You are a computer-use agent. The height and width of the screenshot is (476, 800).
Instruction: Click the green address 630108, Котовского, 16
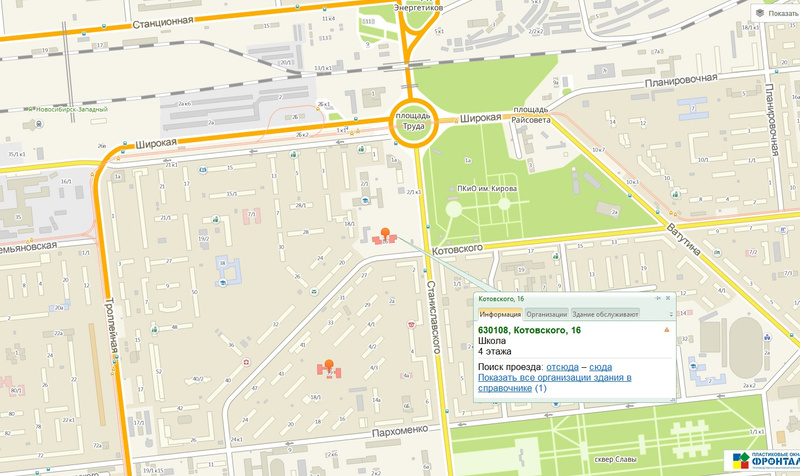pyautogui.click(x=529, y=330)
